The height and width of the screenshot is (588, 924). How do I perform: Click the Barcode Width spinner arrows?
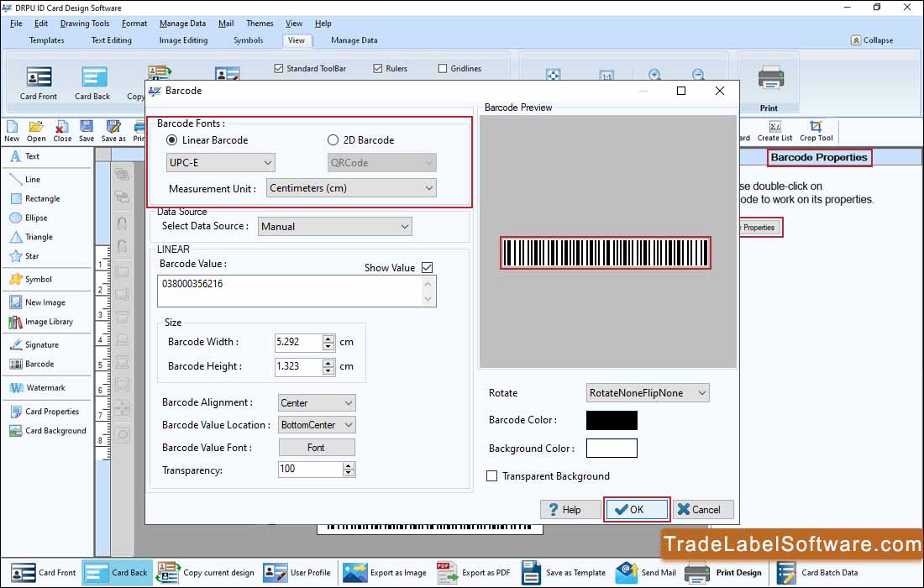328,342
